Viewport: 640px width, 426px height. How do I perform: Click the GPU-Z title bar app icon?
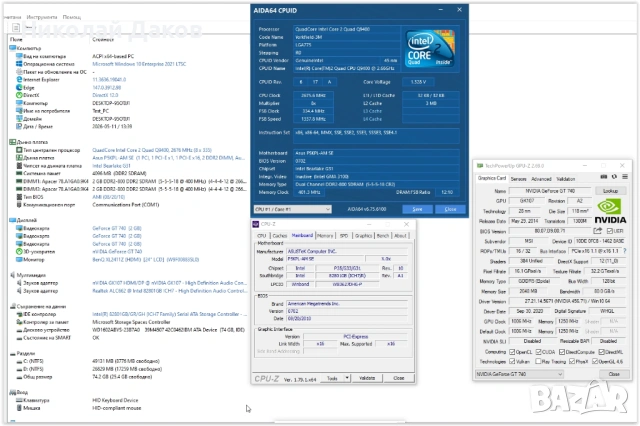480,166
